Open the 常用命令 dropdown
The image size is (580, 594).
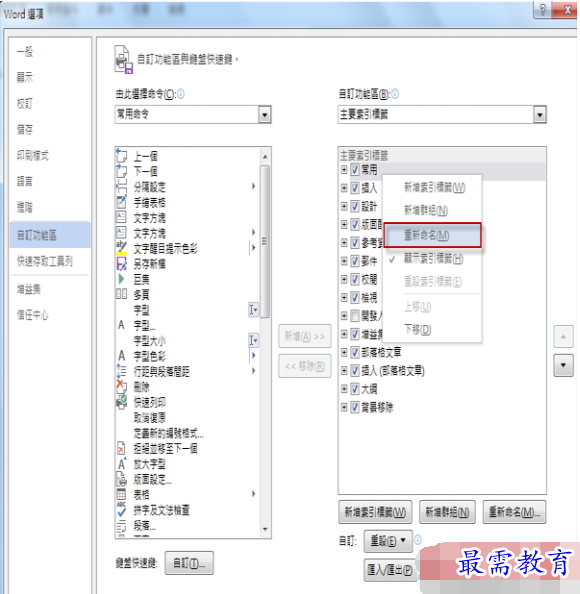click(x=264, y=114)
